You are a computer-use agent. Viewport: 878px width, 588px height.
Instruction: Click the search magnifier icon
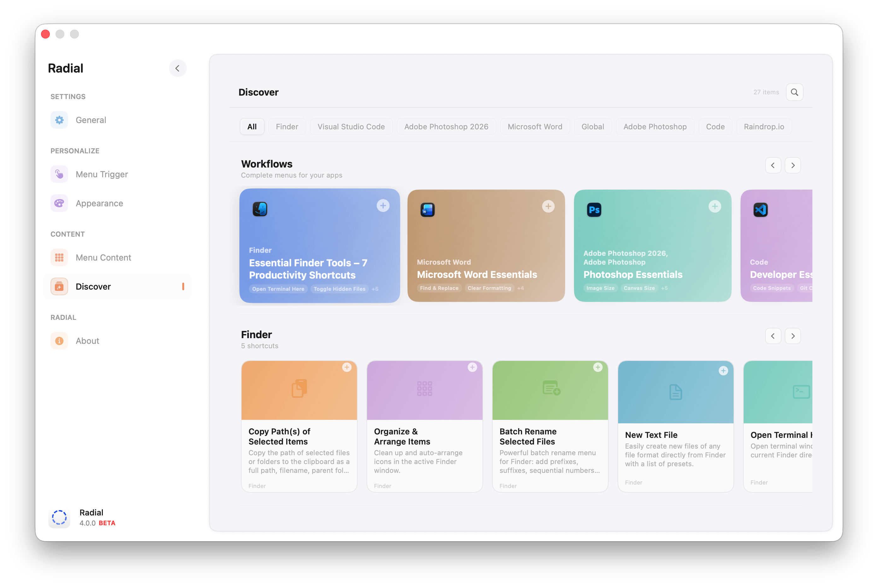pos(794,92)
